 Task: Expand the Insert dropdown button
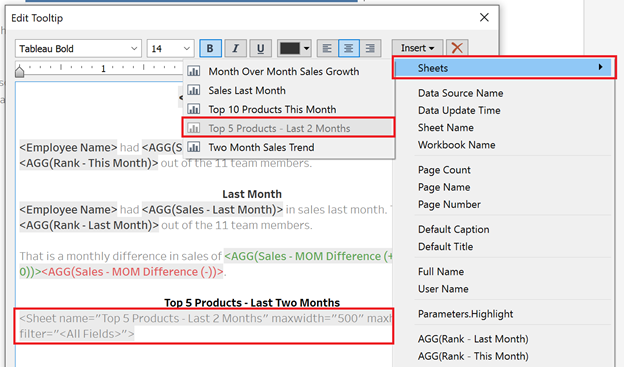point(417,48)
